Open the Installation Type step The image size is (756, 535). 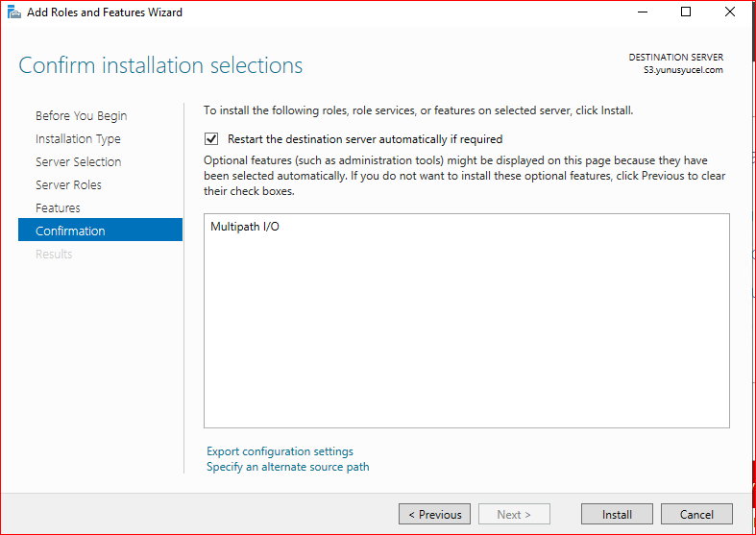78,138
